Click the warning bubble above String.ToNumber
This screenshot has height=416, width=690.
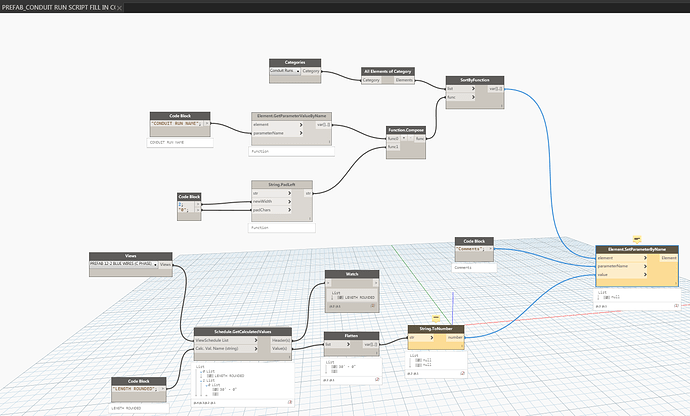coord(436,318)
